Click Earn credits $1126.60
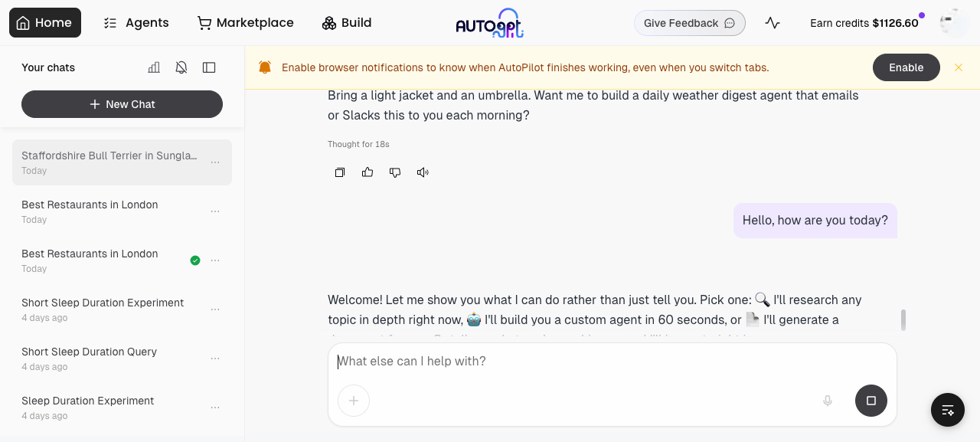This screenshot has height=442, width=980. 864,23
